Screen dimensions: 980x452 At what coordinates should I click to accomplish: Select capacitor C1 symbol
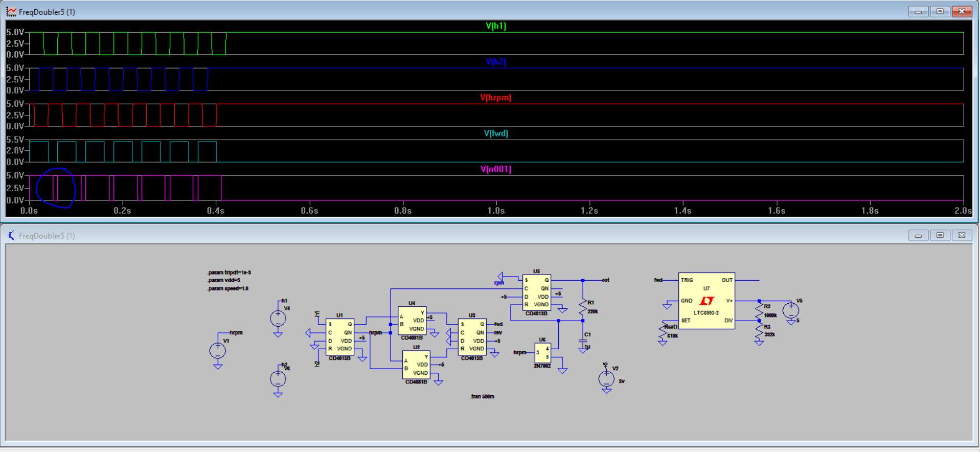coord(583,341)
